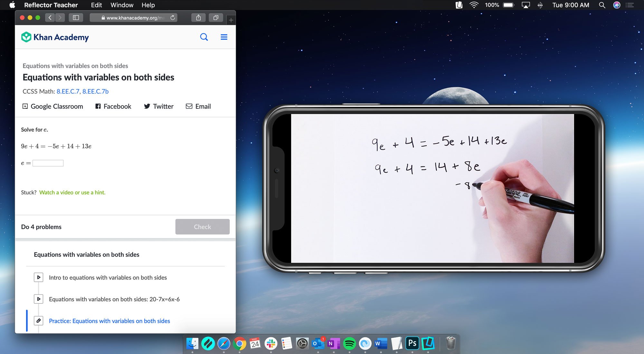Open the Khan Academy hamburger menu
Viewport: 644px width, 354px height.
coord(224,37)
